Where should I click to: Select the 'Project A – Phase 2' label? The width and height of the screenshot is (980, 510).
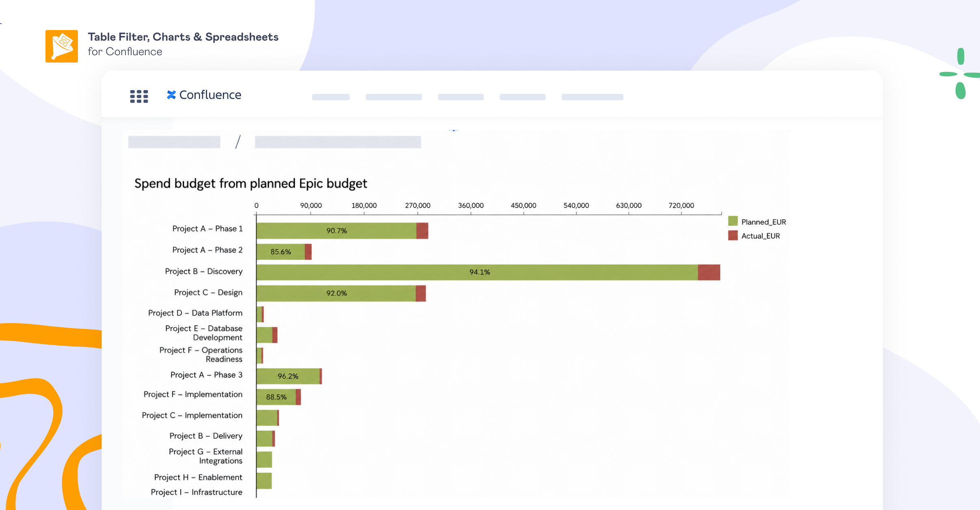click(207, 250)
